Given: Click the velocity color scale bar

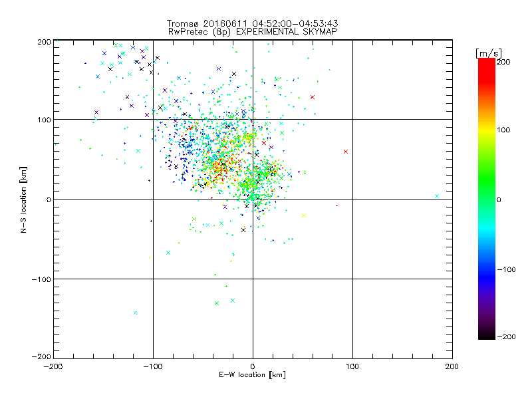Looking at the screenshot, I should pos(487,198).
